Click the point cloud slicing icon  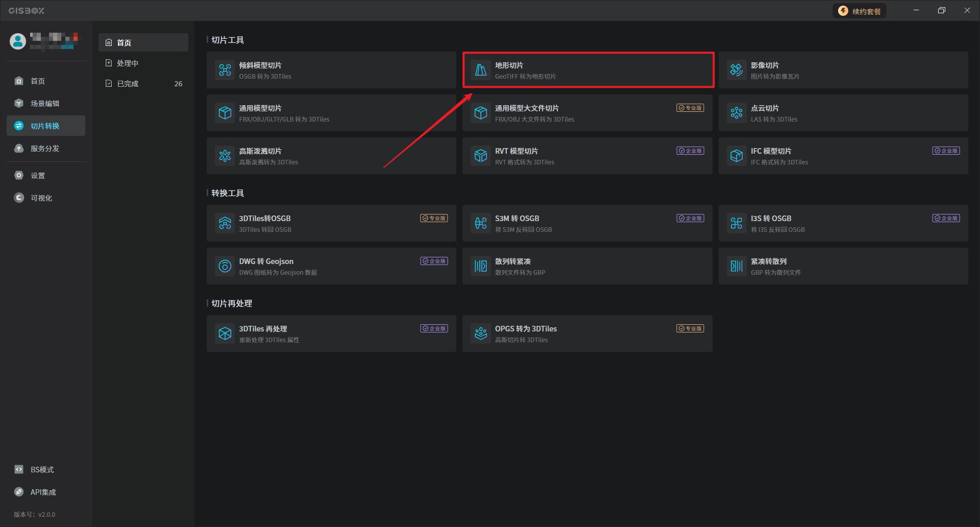(736, 113)
